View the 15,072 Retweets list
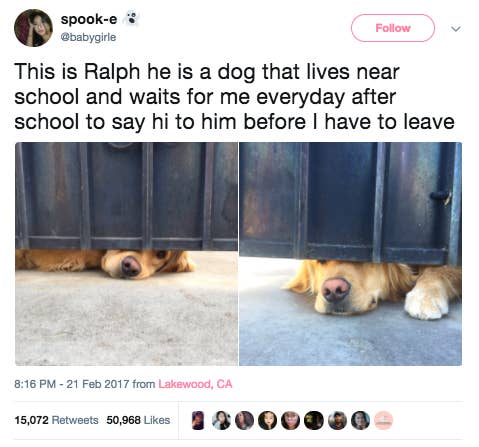 pos(56,420)
